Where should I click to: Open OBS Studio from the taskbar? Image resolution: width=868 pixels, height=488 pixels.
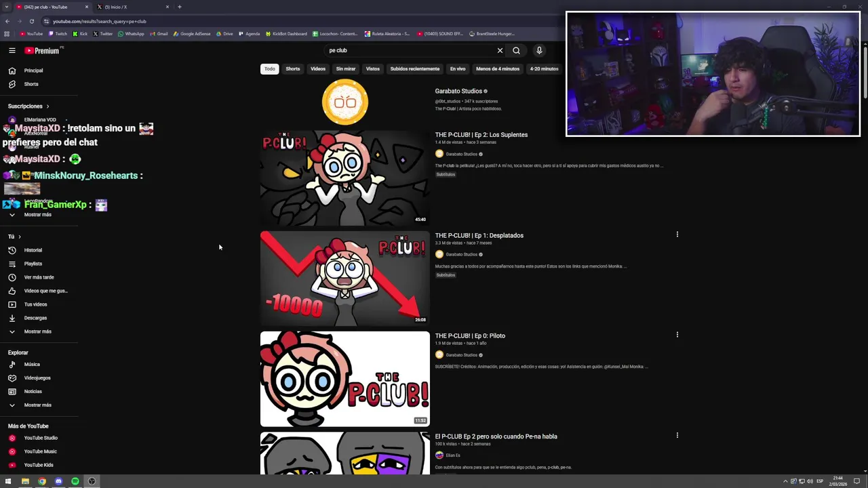point(92,481)
